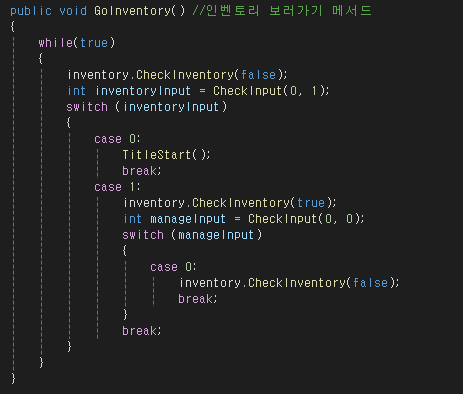Click 'int' before inventoryInput
463x394 pixels.
[x=77, y=91]
